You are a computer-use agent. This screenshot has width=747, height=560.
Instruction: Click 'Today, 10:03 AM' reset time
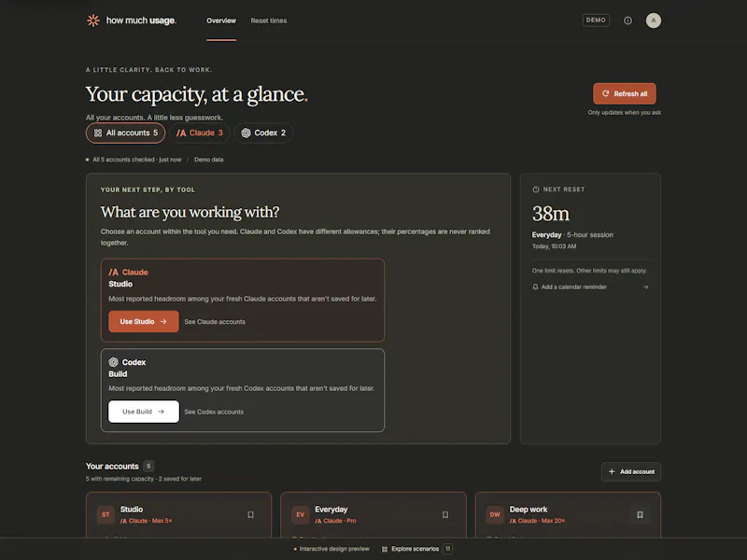tap(554, 246)
